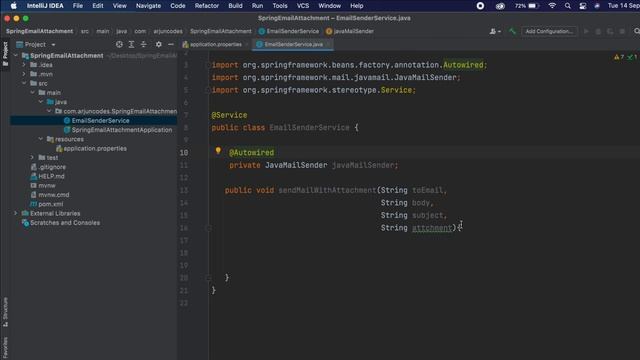The image size is (640, 360).
Task: Expand External Libraries node
Action: 16,213
